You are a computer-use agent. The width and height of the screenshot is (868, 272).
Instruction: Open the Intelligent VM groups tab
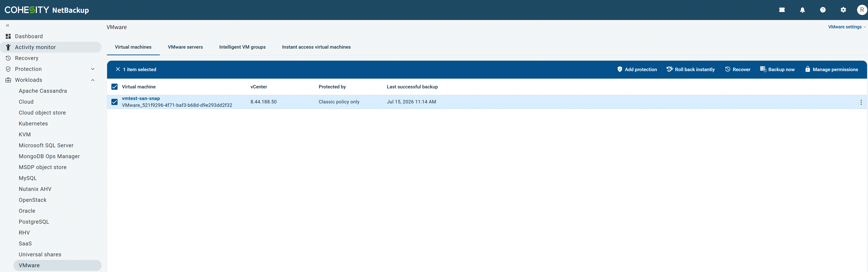(242, 47)
